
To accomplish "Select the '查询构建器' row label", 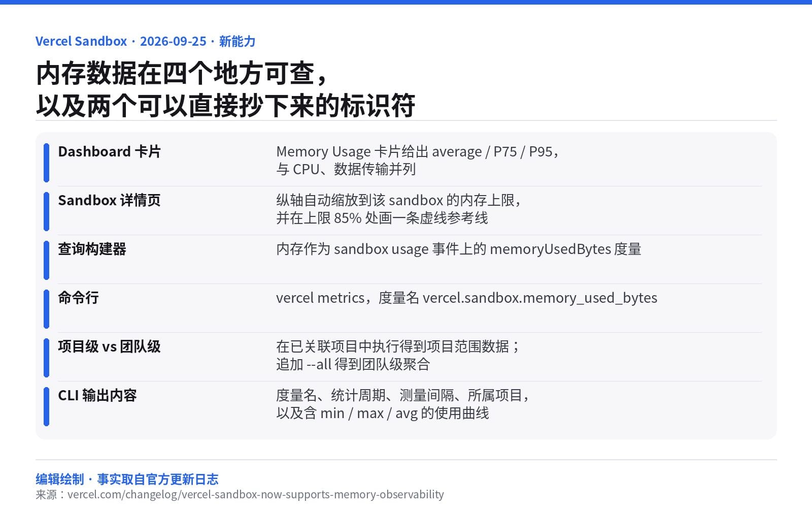I will 92,249.
